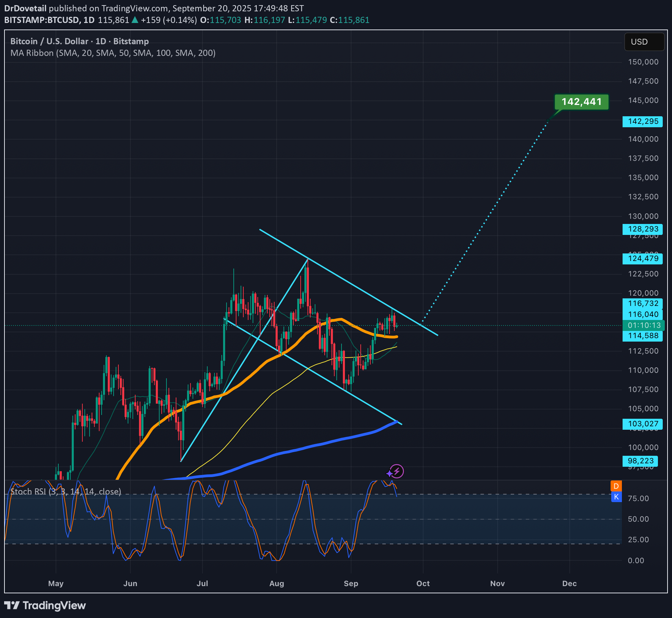This screenshot has height=618, width=672.
Task: Click the 124,479 price axis label
Action: click(642, 259)
